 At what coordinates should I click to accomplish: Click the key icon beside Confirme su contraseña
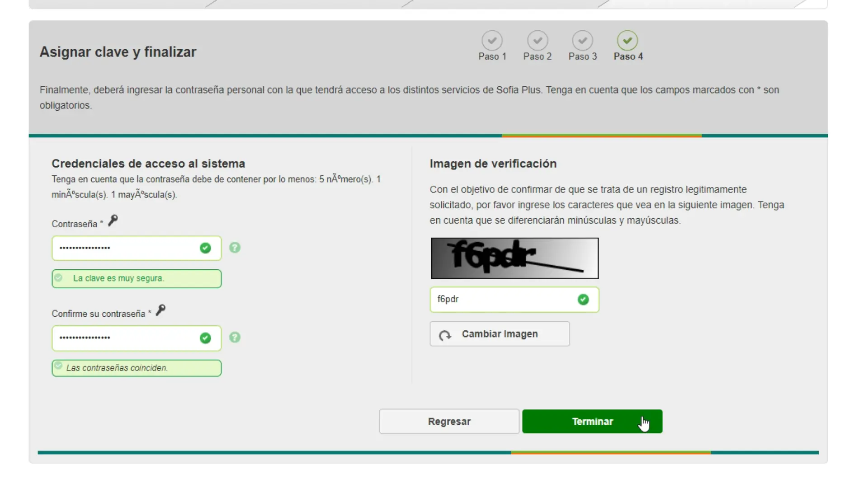[x=160, y=310]
